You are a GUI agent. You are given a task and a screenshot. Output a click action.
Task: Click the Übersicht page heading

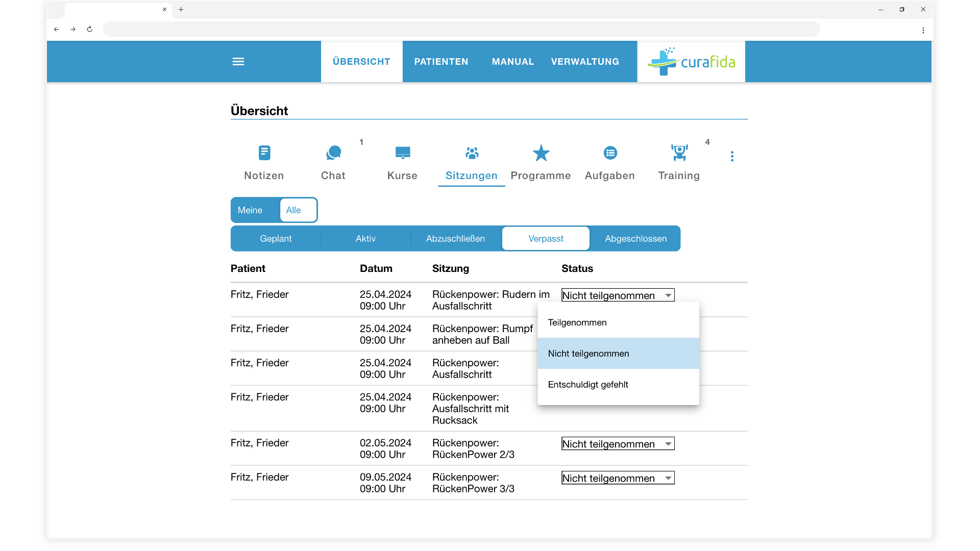point(259,111)
